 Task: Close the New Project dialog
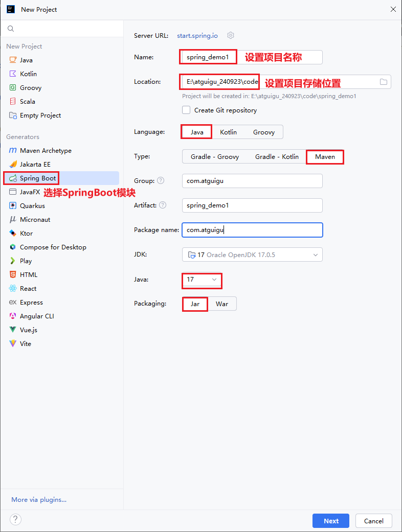tap(393, 9)
